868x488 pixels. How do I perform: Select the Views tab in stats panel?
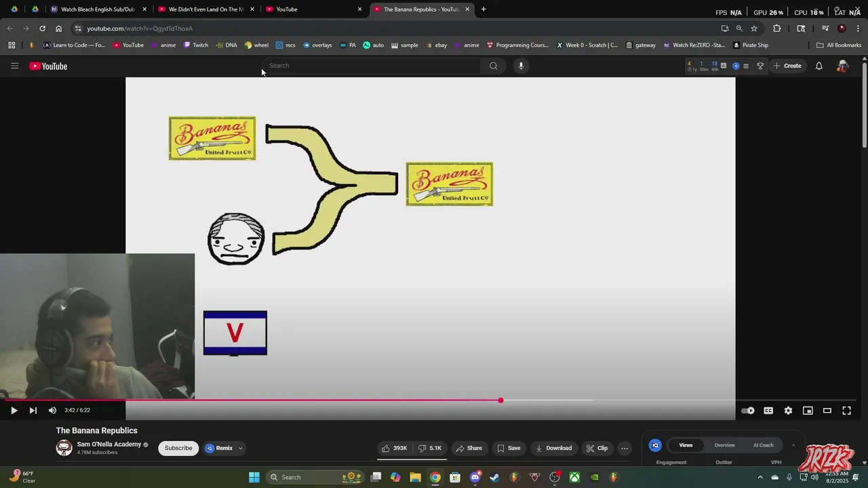tap(686, 445)
